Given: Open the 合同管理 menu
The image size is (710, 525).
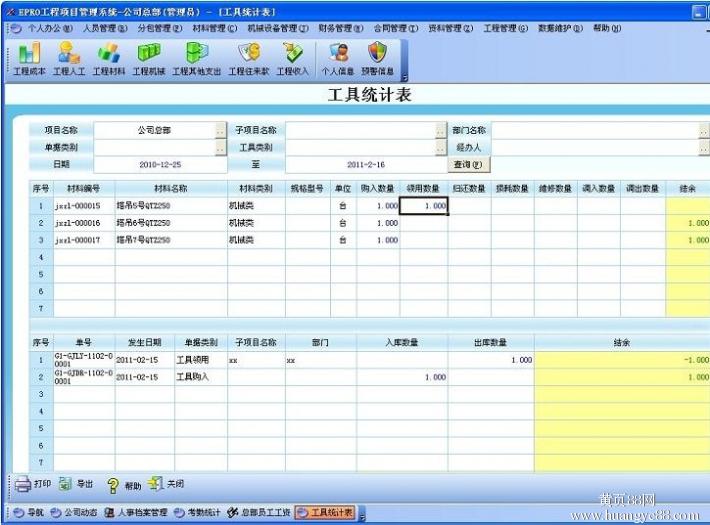Looking at the screenshot, I should [x=396, y=28].
